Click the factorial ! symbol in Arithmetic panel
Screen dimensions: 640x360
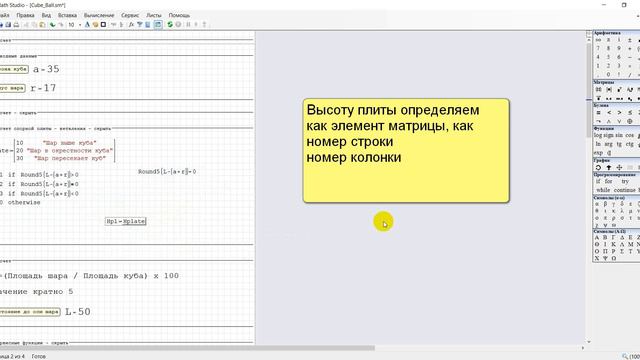point(619,74)
